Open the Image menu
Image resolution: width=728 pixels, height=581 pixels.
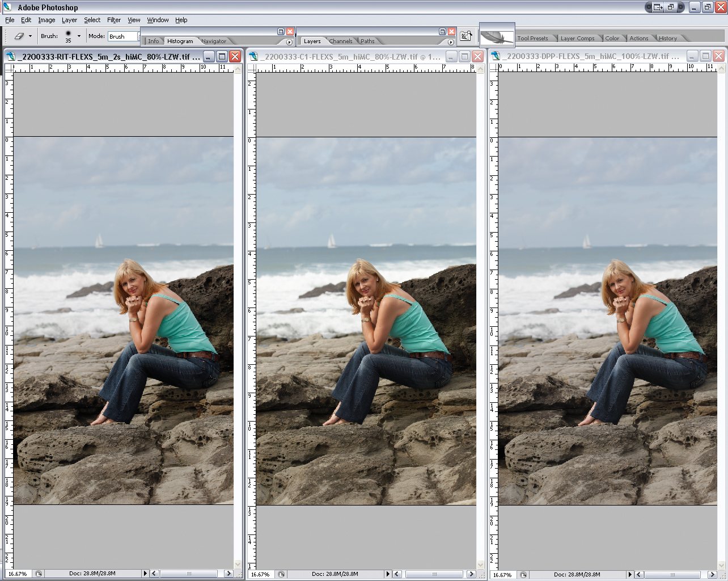coord(46,20)
